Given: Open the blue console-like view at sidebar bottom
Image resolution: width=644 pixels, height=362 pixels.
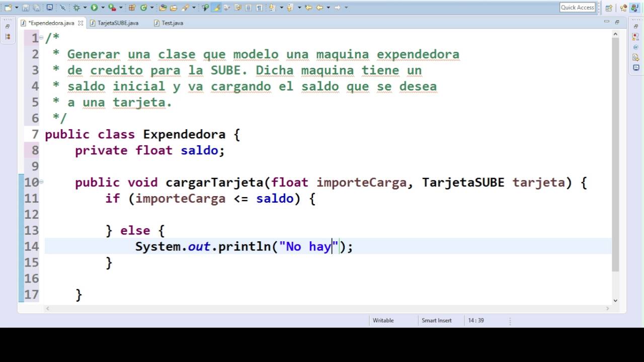Looking at the screenshot, I should tap(636, 67).
